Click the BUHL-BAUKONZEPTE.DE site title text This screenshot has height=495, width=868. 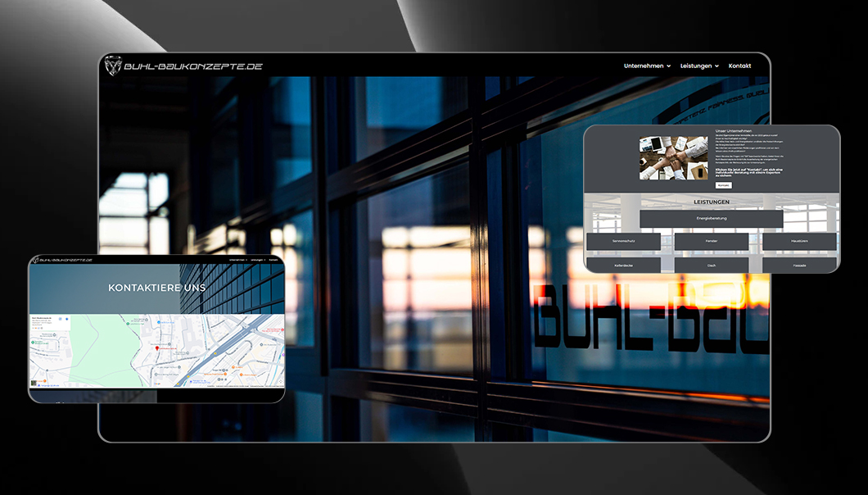(193, 66)
